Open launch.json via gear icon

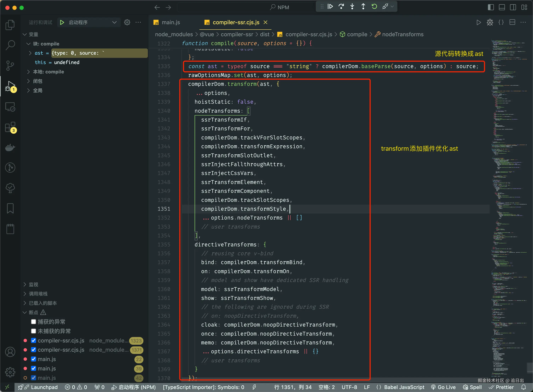[127, 22]
